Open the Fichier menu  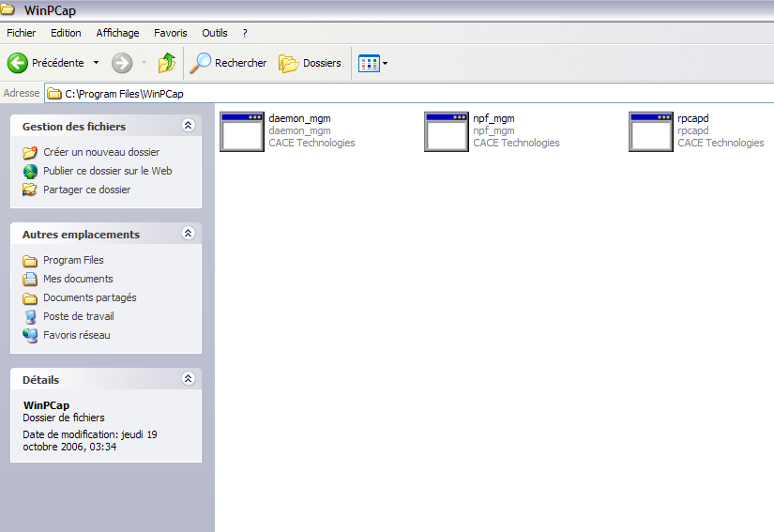pos(22,33)
